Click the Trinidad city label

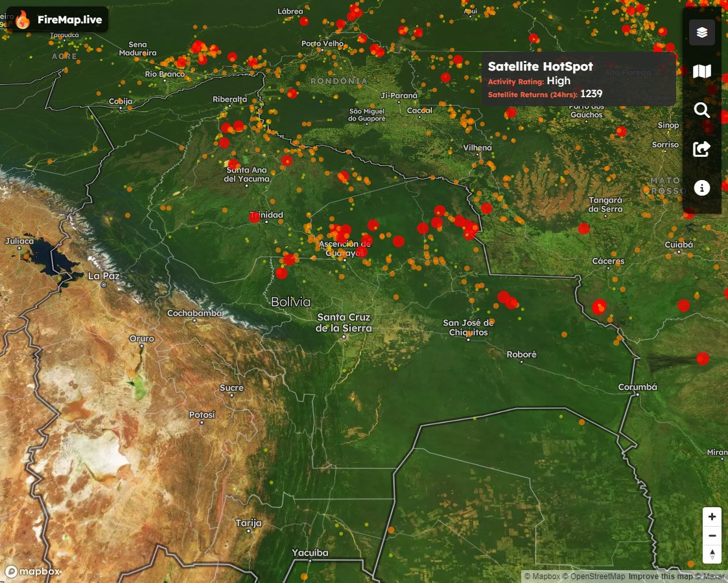[x=266, y=215]
